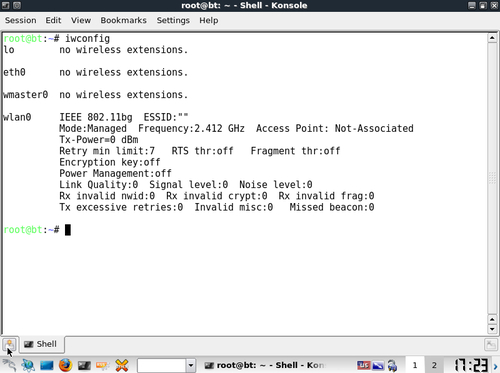Open the Edit menu
The image size is (500, 373).
click(x=53, y=20)
